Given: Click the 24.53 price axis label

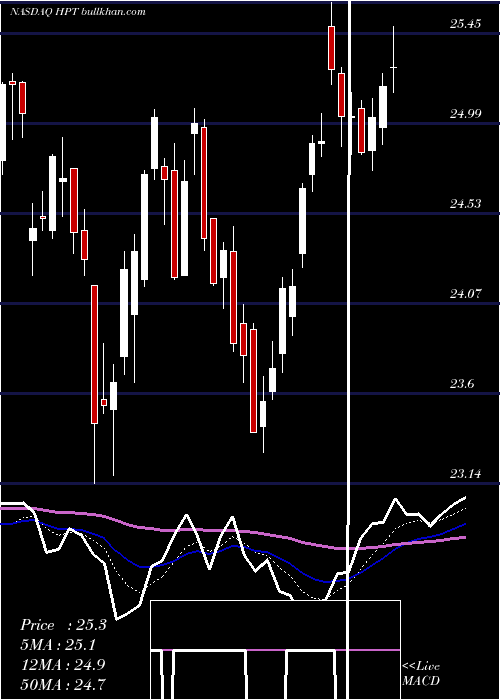Looking at the screenshot, I should [x=466, y=204].
